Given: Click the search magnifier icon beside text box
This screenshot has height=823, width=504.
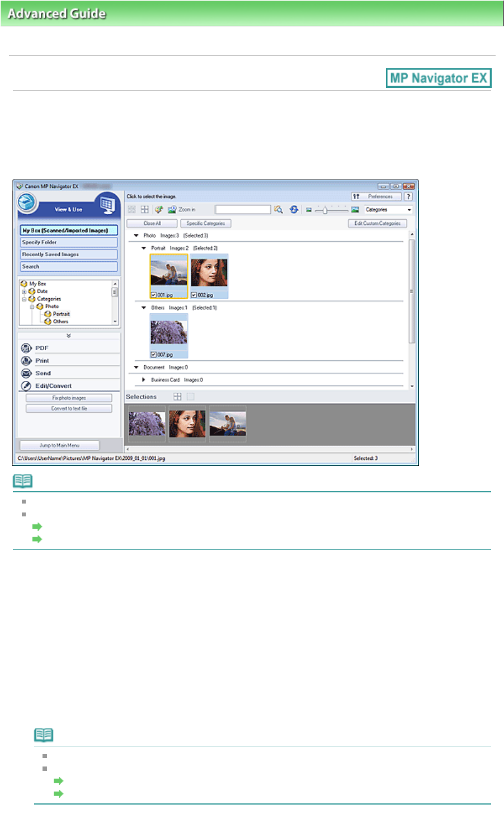Looking at the screenshot, I should pyautogui.click(x=279, y=209).
